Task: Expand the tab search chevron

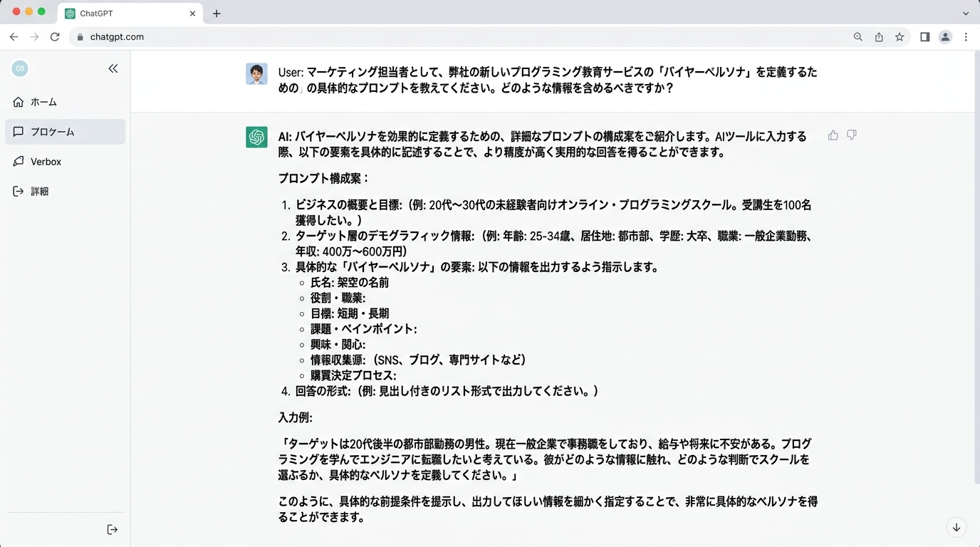Action: (x=966, y=14)
